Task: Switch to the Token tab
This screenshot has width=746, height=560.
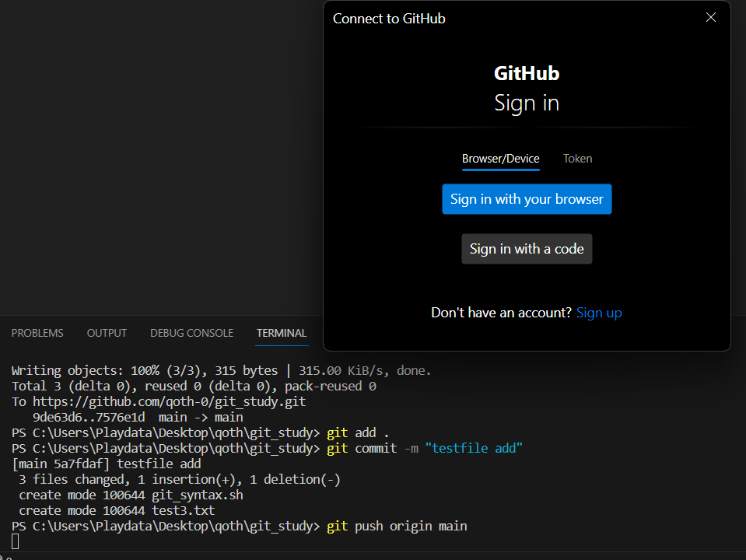Action: pyautogui.click(x=577, y=159)
